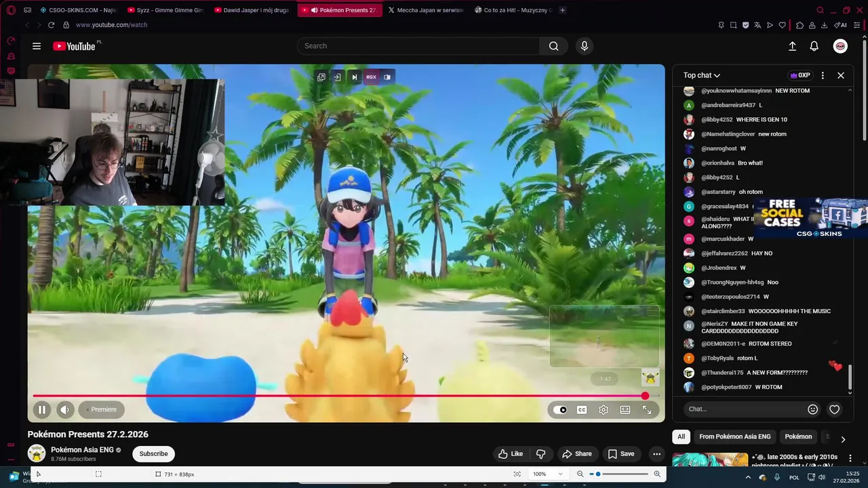
Task: Share the video
Action: click(x=577, y=454)
